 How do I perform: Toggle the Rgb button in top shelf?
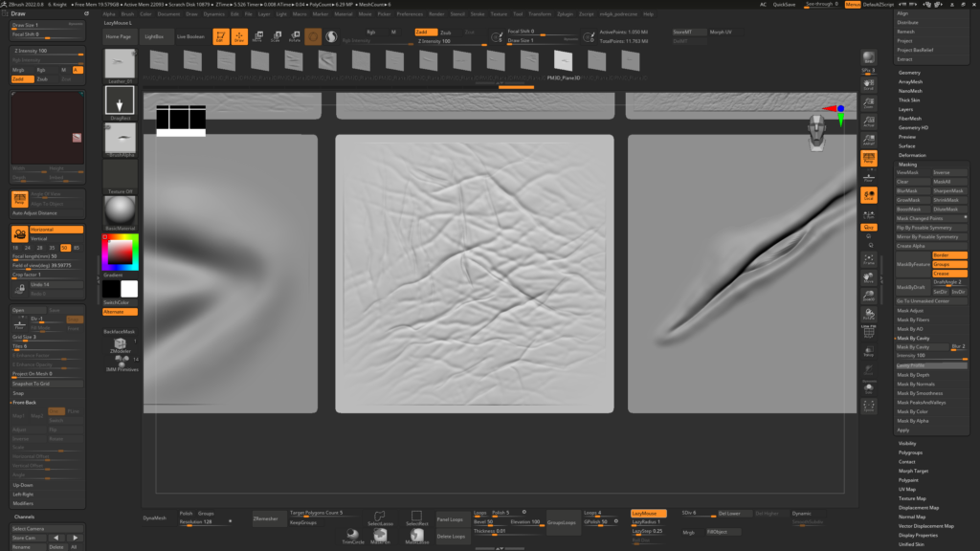371,32
